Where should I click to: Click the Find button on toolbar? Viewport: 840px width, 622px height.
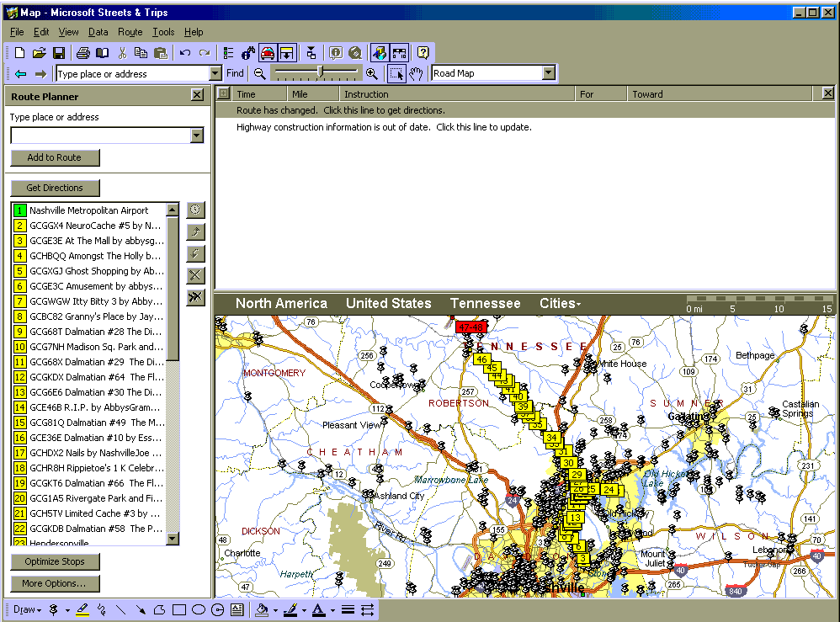point(235,73)
